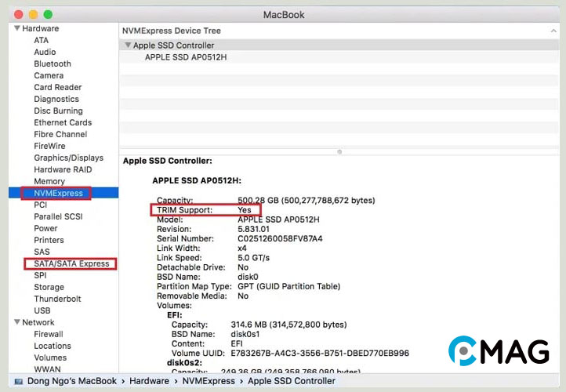Select Hardware RAID entry
The width and height of the screenshot is (566, 392).
pyautogui.click(x=63, y=169)
